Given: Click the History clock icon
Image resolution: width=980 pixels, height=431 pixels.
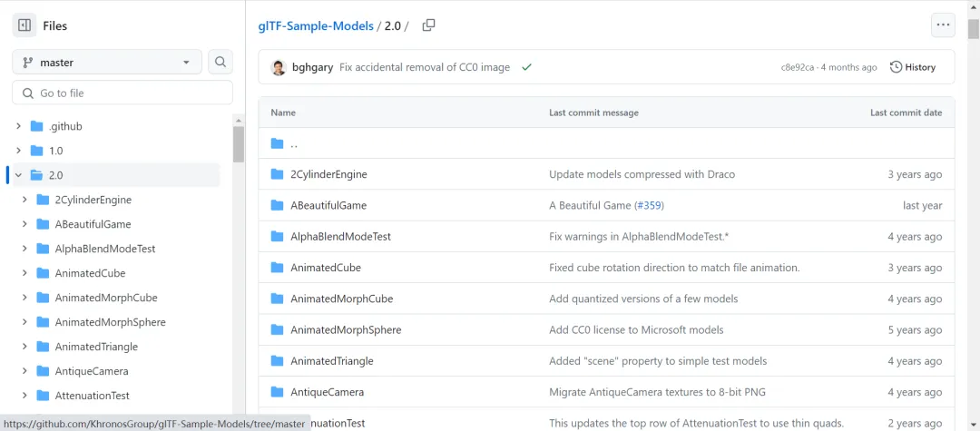Looking at the screenshot, I should point(897,67).
